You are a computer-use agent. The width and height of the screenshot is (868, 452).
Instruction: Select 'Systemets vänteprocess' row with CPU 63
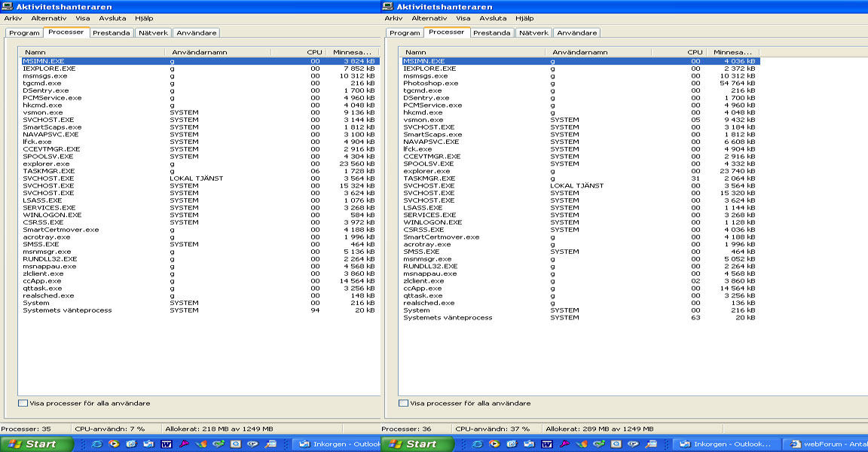pos(579,318)
